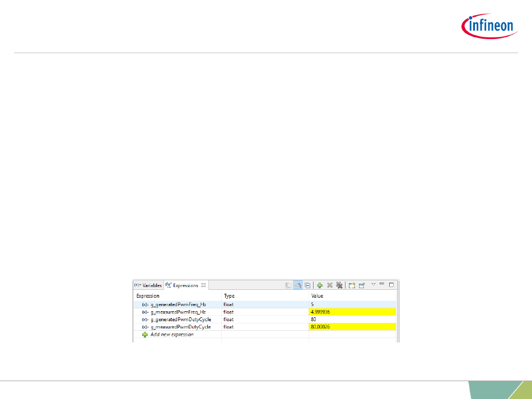Click the variable icon next to g_generatedPwmFreq_Hz
532x399 pixels.
[x=145, y=304]
